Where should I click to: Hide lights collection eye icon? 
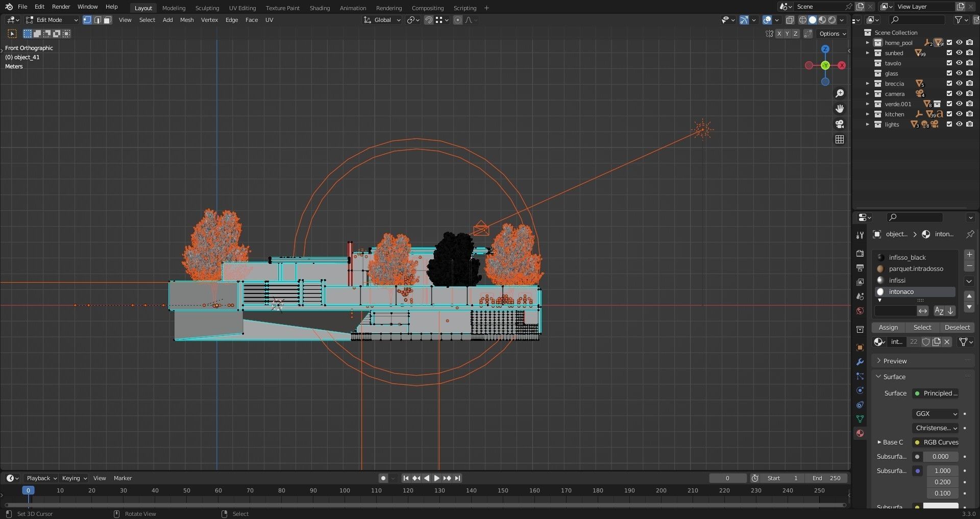[x=959, y=125]
